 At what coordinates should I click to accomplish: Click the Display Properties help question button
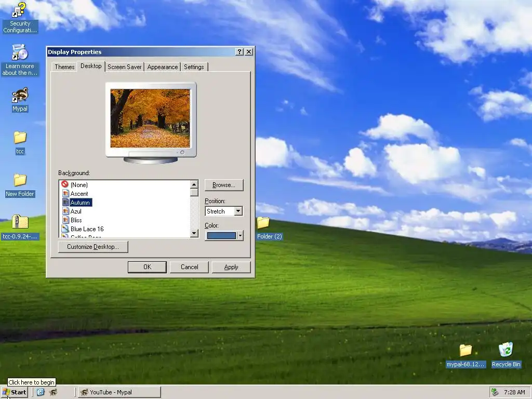coord(240,51)
